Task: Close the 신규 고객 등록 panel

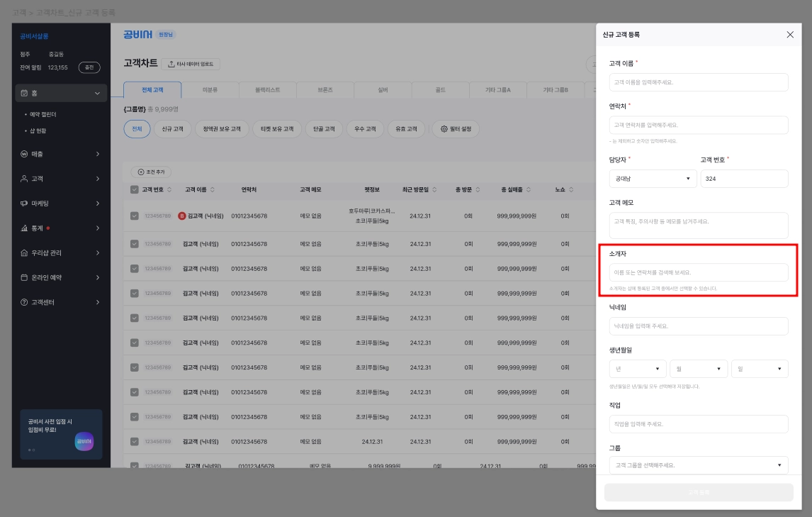Action: pos(790,35)
